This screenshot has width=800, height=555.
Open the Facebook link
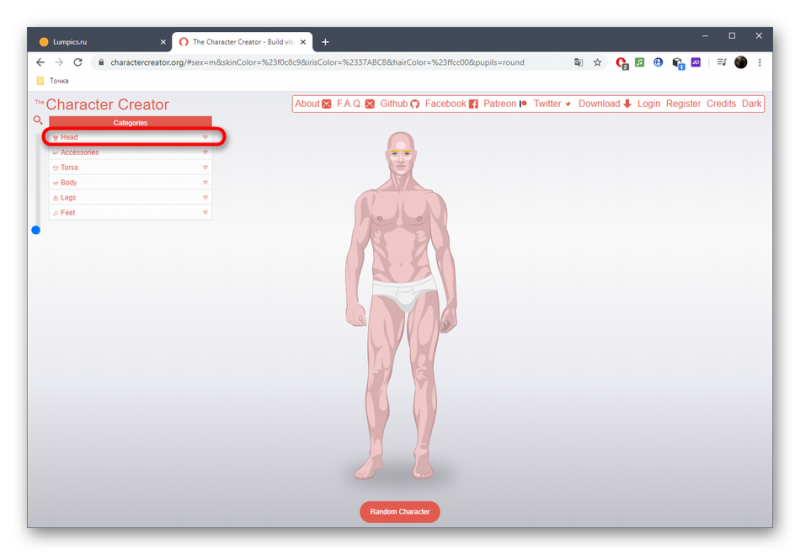click(x=451, y=104)
